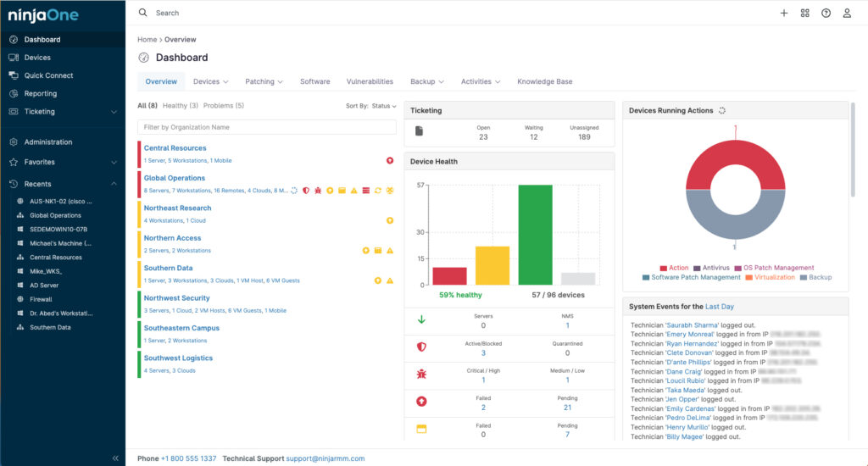Click the Devices sidebar icon

(14, 58)
